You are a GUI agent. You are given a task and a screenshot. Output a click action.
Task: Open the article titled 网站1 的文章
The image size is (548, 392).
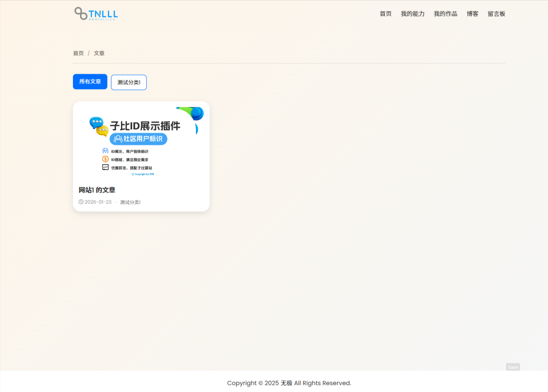pyautogui.click(x=97, y=190)
